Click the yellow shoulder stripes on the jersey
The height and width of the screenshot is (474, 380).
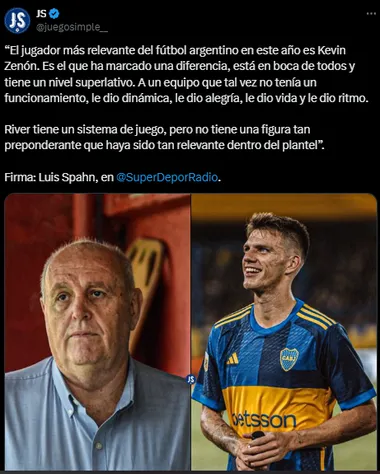317,316
